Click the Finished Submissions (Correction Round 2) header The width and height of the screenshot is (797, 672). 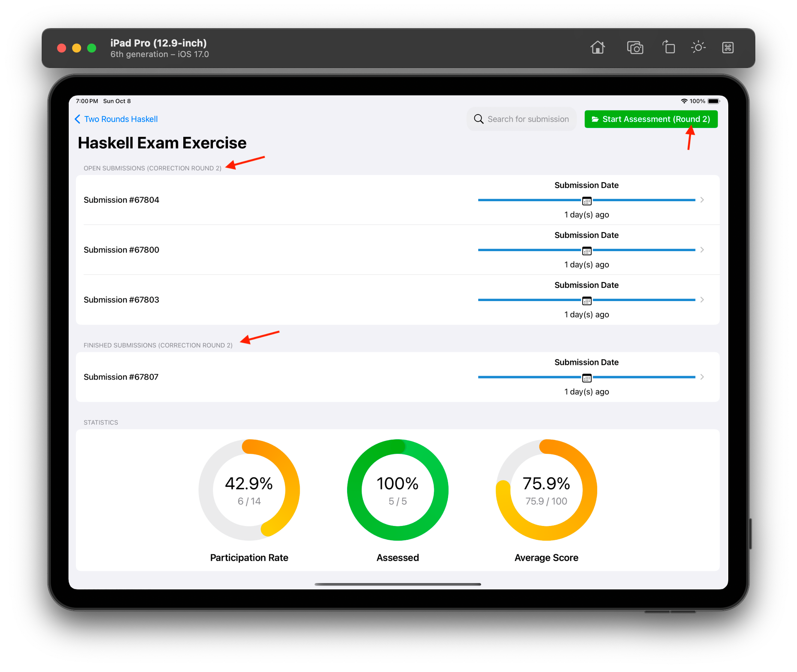(x=158, y=345)
